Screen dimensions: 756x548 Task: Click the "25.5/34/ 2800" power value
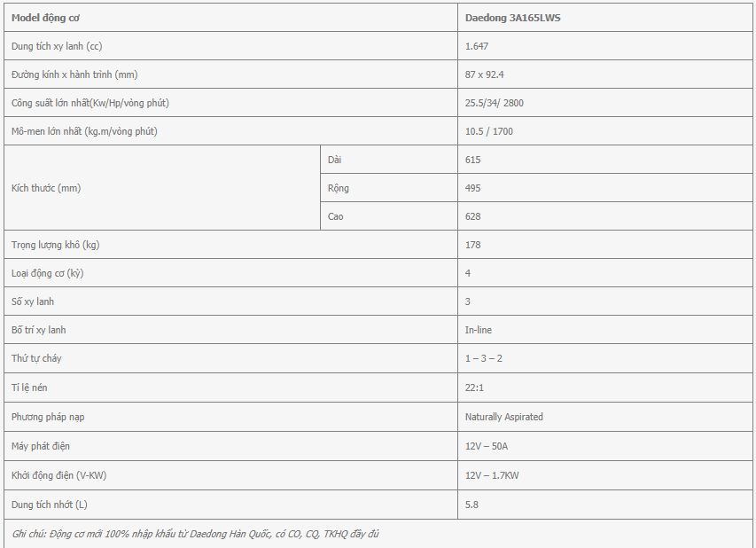(494, 103)
